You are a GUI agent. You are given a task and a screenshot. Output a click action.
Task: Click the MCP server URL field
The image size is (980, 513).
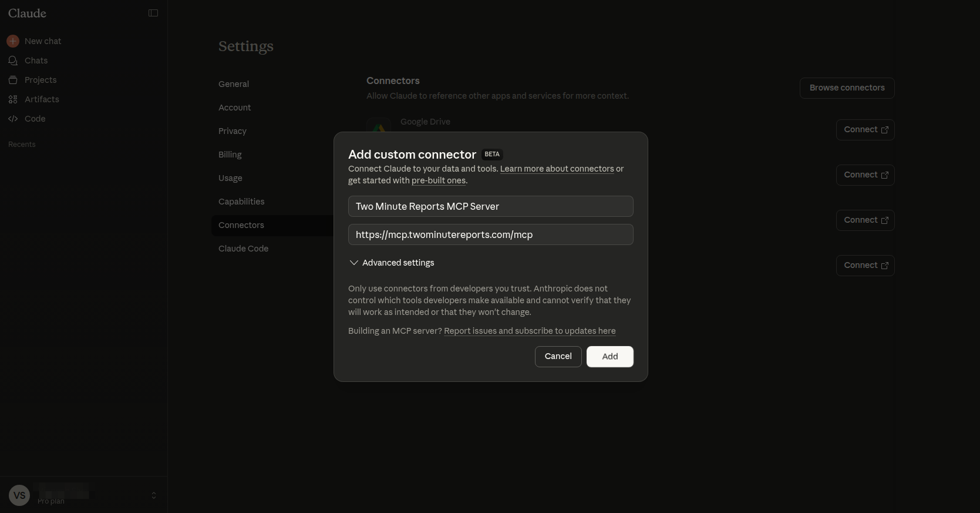[x=490, y=234]
